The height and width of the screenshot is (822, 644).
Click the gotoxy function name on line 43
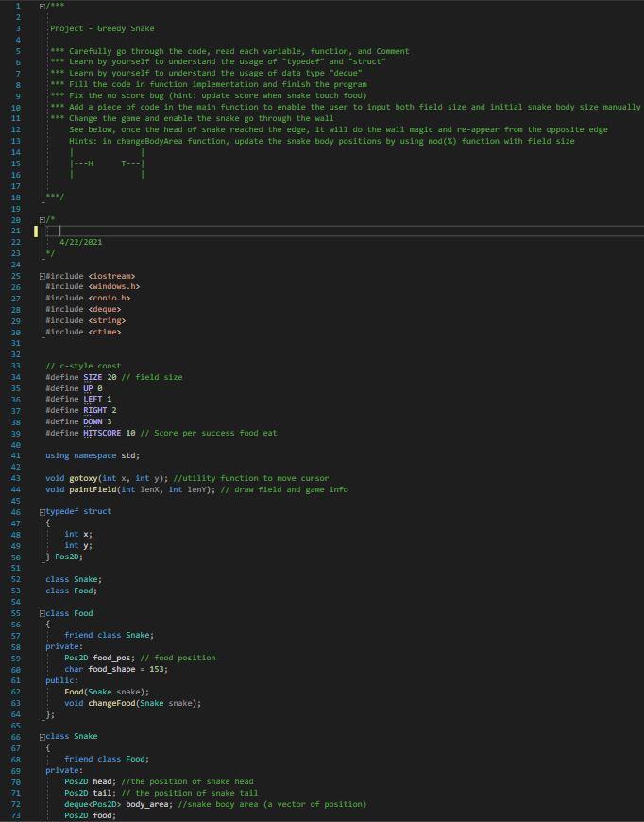pos(83,478)
